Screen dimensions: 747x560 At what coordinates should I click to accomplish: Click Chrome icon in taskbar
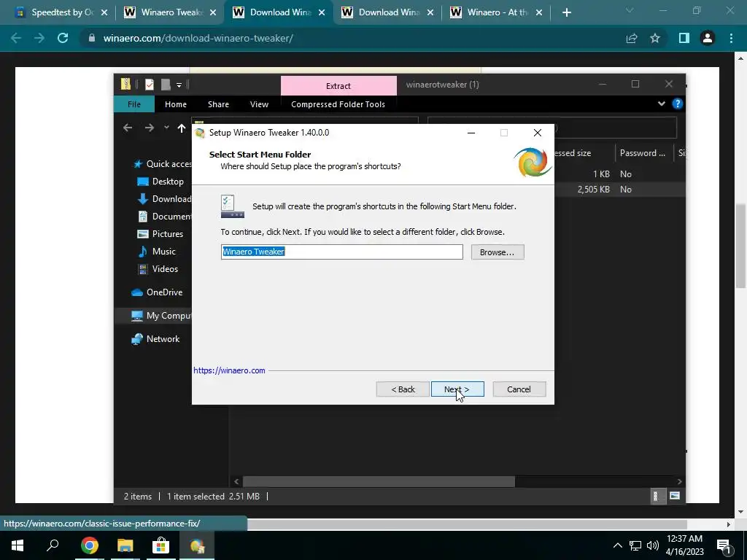(x=89, y=545)
